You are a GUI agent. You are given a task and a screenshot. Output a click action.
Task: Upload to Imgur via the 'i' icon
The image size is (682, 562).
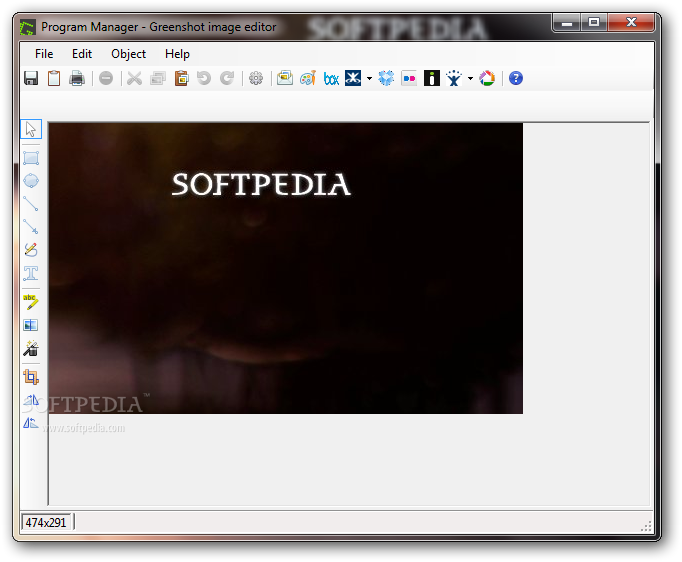click(x=432, y=78)
